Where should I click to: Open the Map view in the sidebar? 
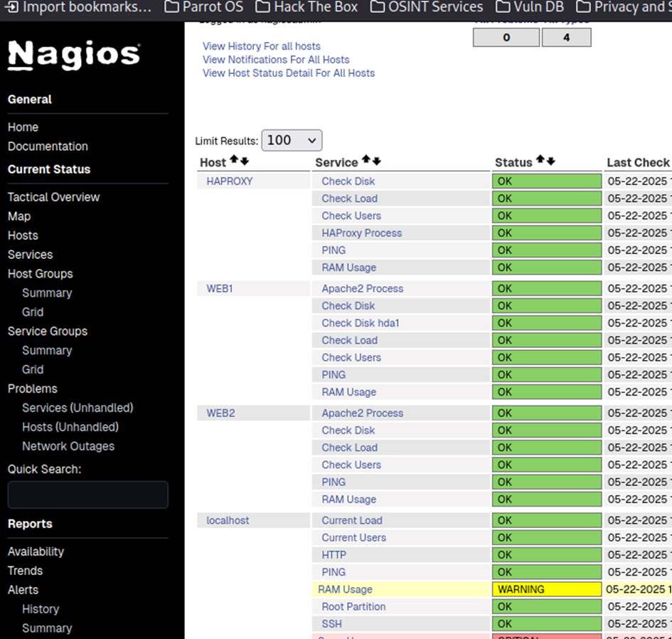point(19,216)
